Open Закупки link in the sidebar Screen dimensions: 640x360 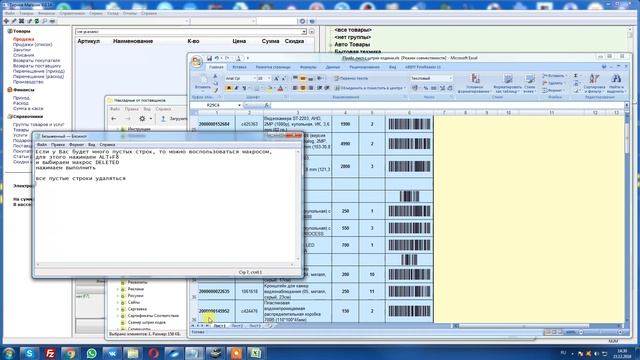22,50
